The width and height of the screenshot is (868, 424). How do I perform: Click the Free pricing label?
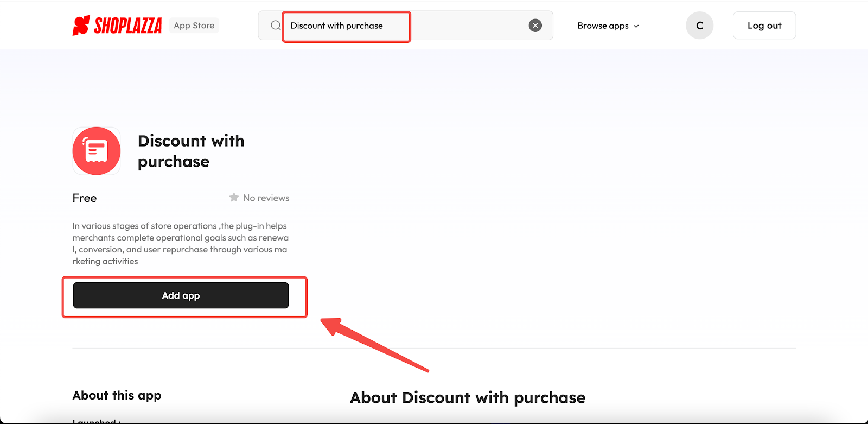click(x=85, y=198)
